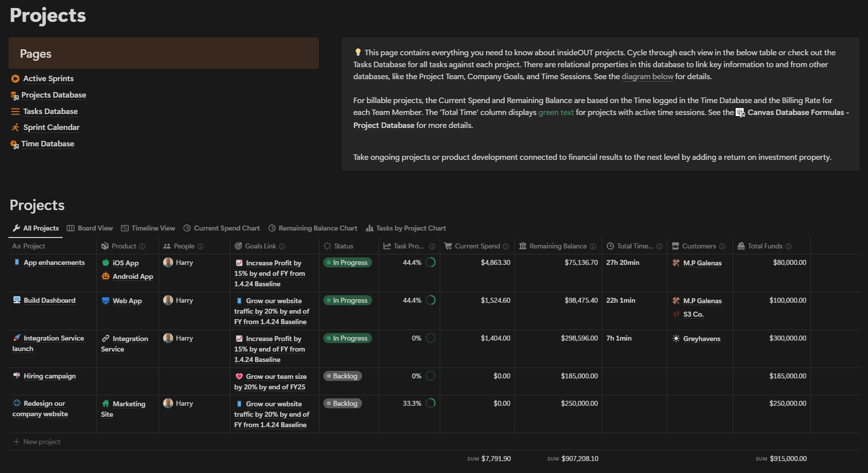This screenshot has width=868, height=473.
Task: Click info icon beside Task Progress column
Action: coord(432,246)
